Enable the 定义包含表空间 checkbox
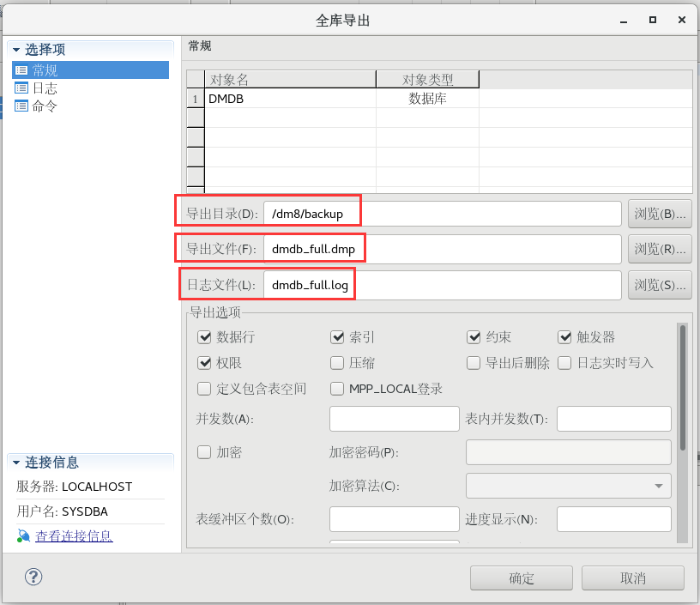The width and height of the screenshot is (700, 605). [x=204, y=389]
